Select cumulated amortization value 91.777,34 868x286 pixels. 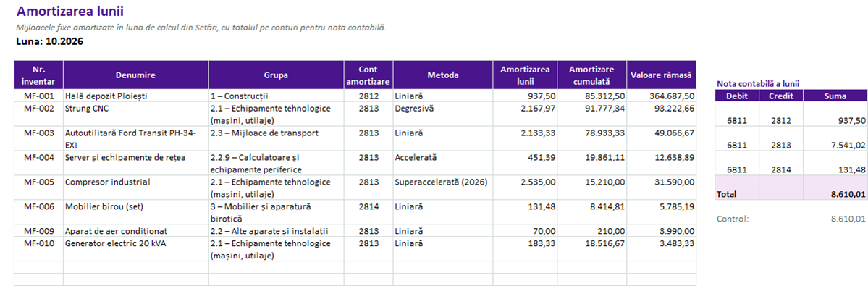coord(591,114)
